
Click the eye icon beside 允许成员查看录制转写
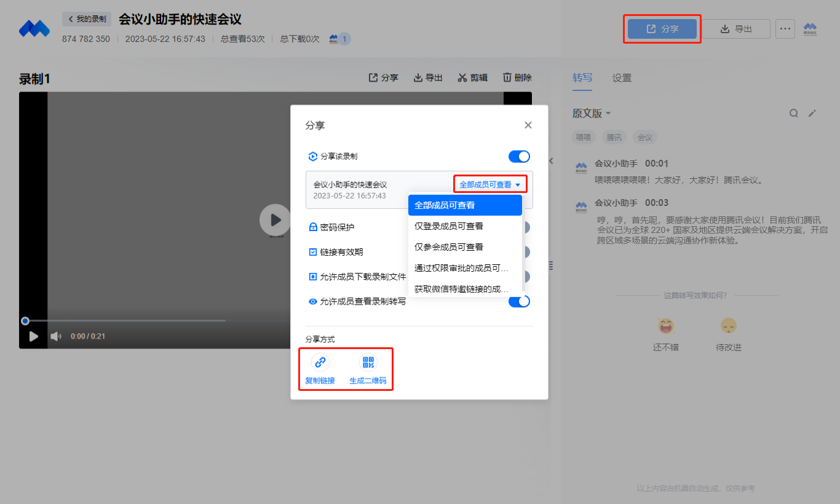(313, 301)
